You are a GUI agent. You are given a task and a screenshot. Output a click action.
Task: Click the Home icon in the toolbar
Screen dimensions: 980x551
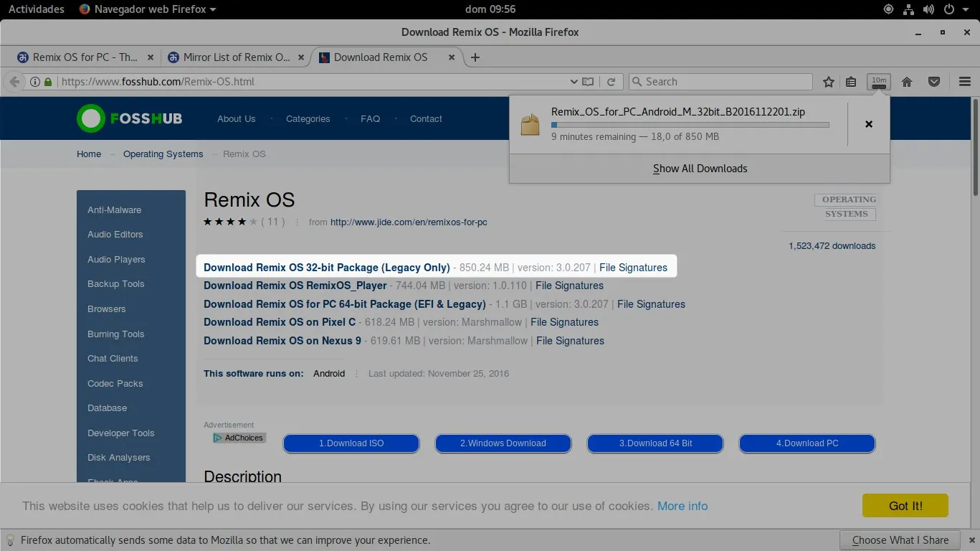pyautogui.click(x=906, y=81)
